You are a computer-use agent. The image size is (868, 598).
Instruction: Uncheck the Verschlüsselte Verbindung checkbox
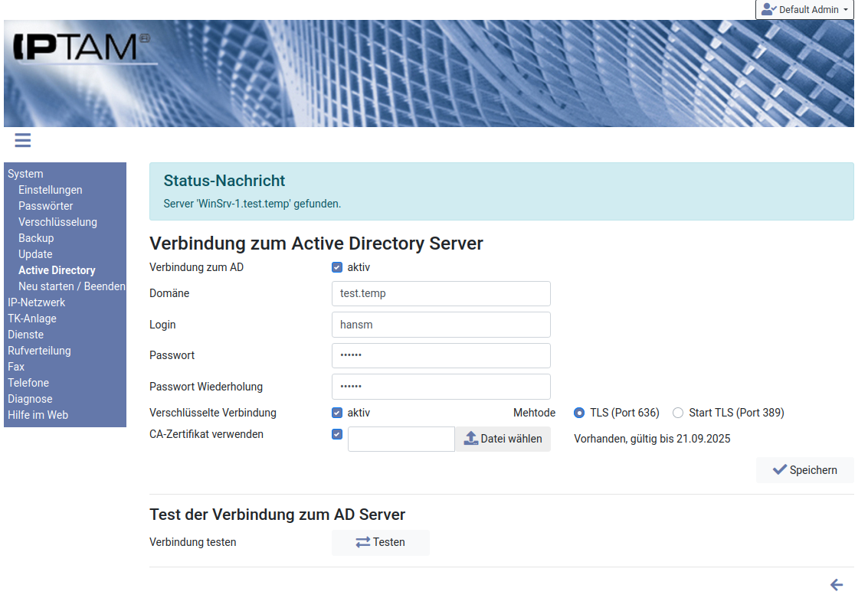337,413
